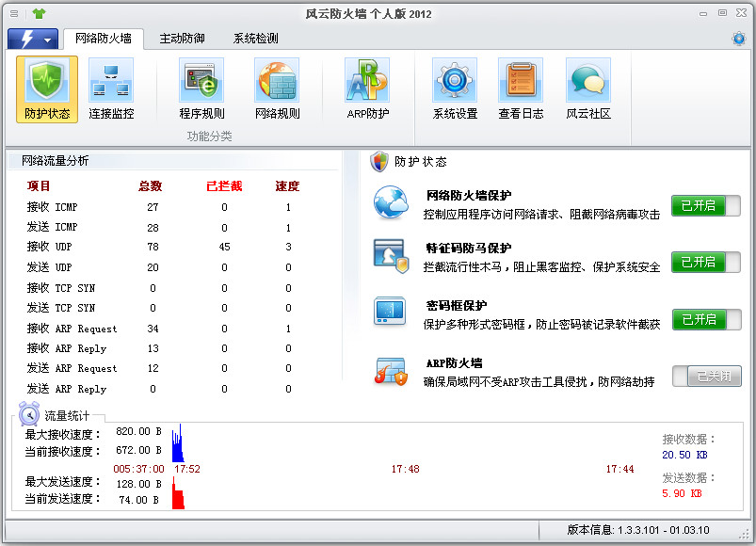
Task: Click the title bar menu icon
Action: (x=14, y=13)
